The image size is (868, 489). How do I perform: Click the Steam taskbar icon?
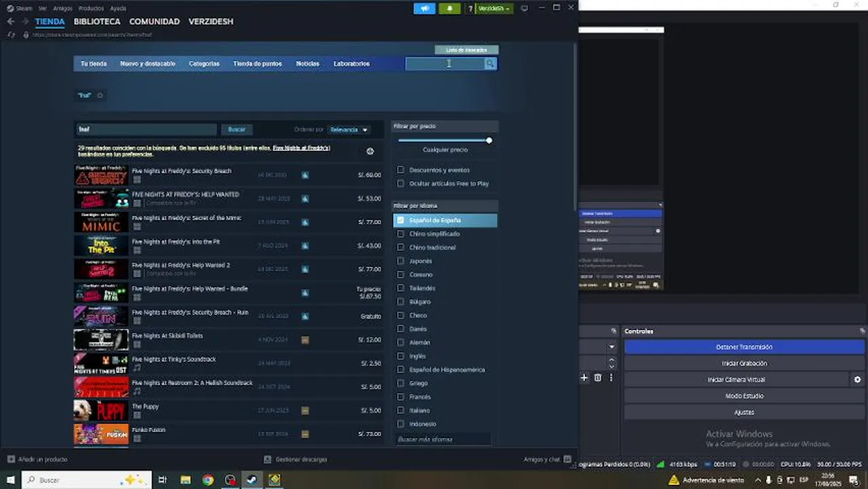tap(252, 479)
